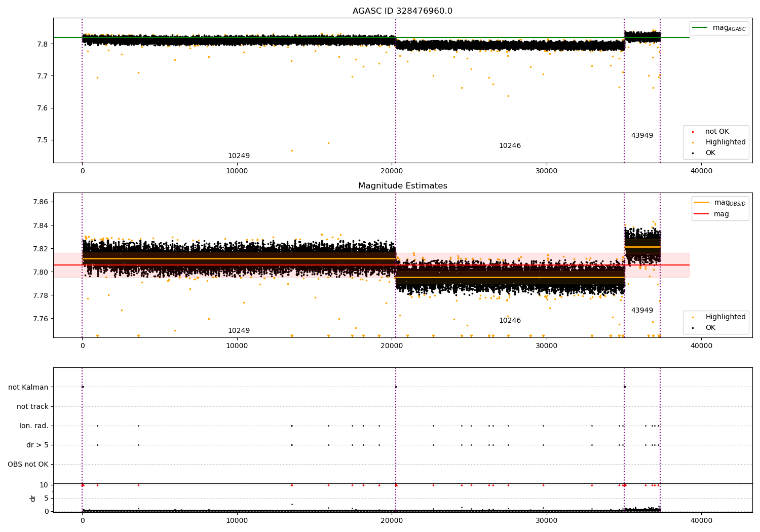The width and height of the screenshot is (760, 532).
Task: Click the y-axis tick 5 in the dr panel
Action: pyautogui.click(x=47, y=498)
